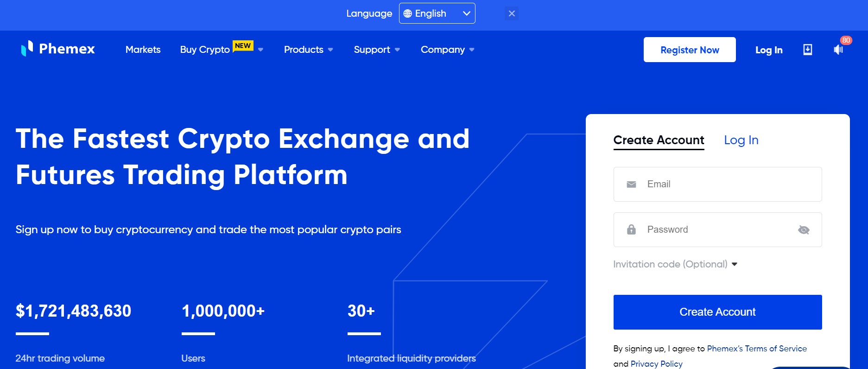Expand Invitation code (Optional) field
This screenshot has height=369, width=868.
coord(675,264)
